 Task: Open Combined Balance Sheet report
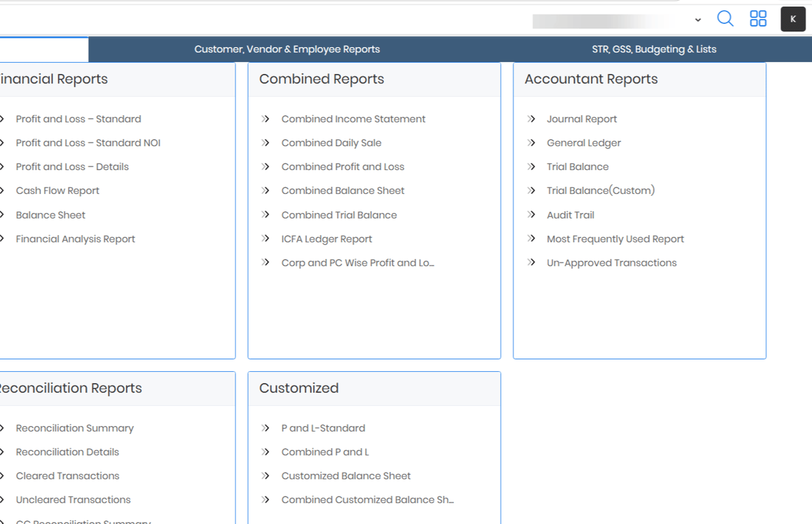point(343,190)
